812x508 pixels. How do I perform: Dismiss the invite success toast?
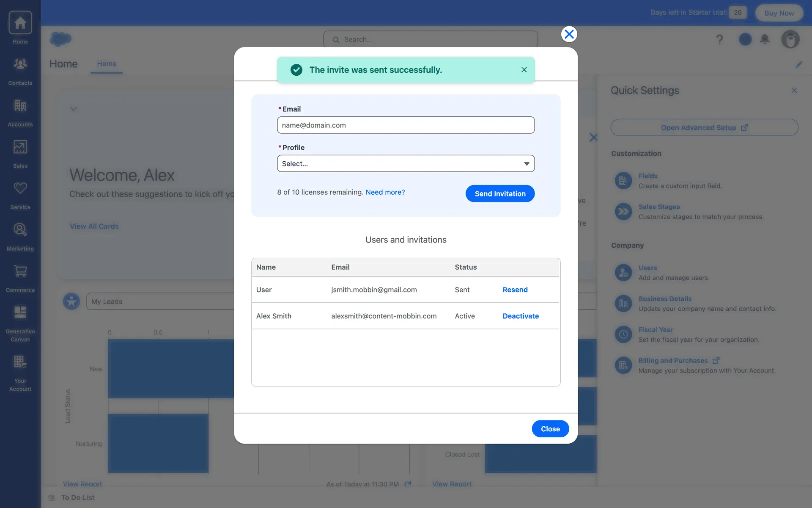pyautogui.click(x=524, y=70)
